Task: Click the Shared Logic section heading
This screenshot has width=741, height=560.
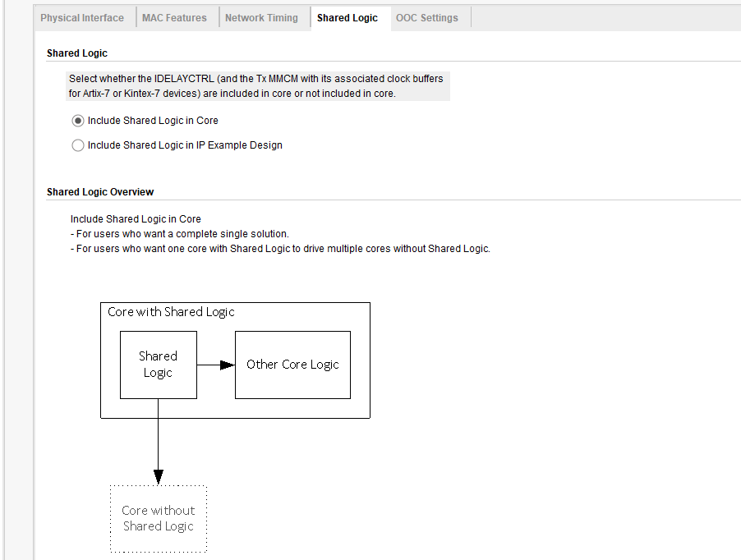Action: (77, 53)
